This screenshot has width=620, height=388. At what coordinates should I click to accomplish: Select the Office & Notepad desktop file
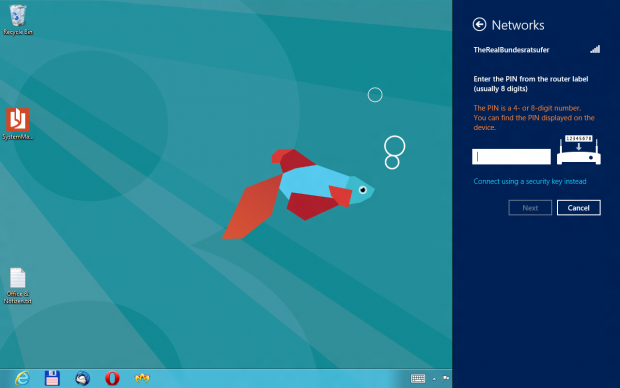(18, 286)
